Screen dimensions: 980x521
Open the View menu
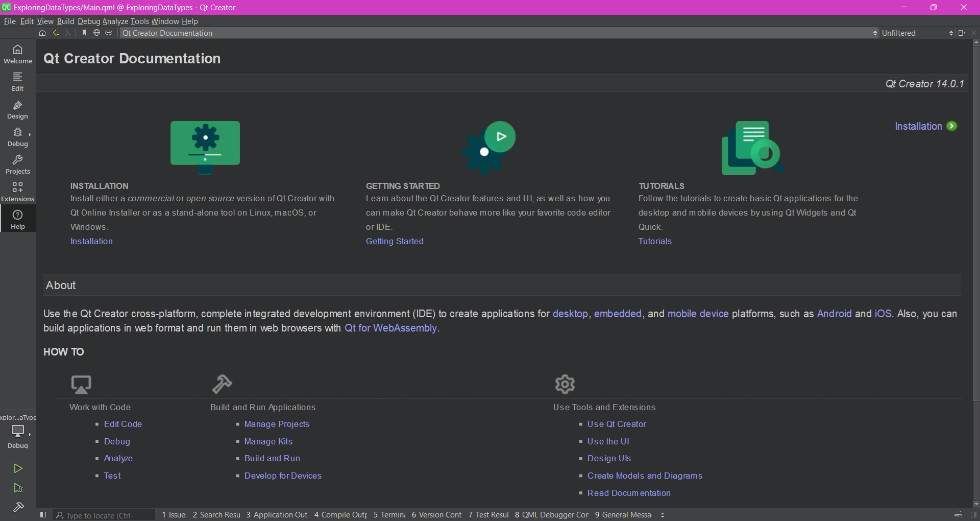point(45,21)
